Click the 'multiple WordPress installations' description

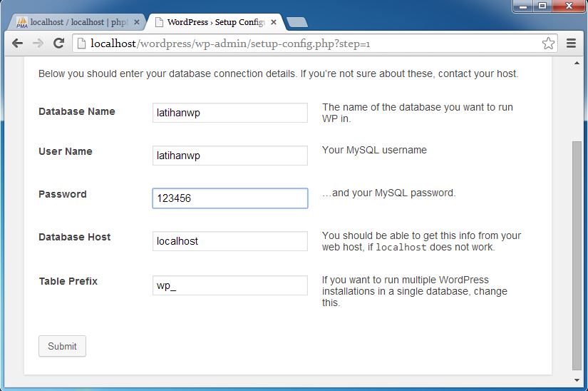(415, 291)
